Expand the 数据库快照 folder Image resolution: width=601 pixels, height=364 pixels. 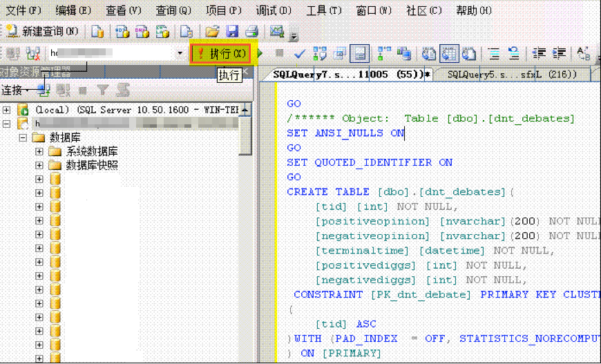(x=39, y=166)
